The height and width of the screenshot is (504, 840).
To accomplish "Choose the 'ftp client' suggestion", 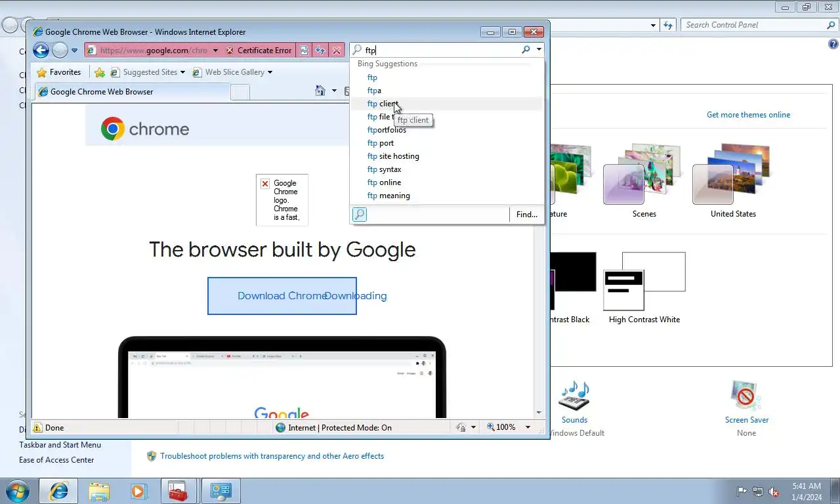I will [383, 104].
